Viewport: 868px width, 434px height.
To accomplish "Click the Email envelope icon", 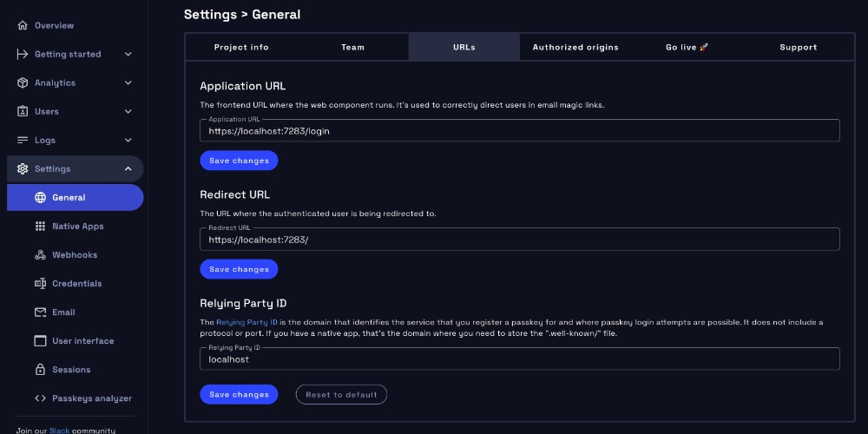I will point(40,312).
